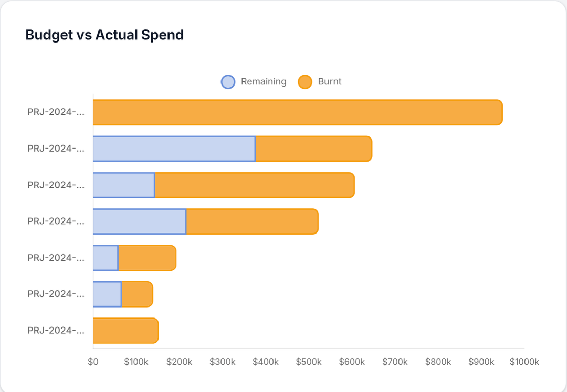Toggle the blue Remaining legend circle

coord(228,82)
